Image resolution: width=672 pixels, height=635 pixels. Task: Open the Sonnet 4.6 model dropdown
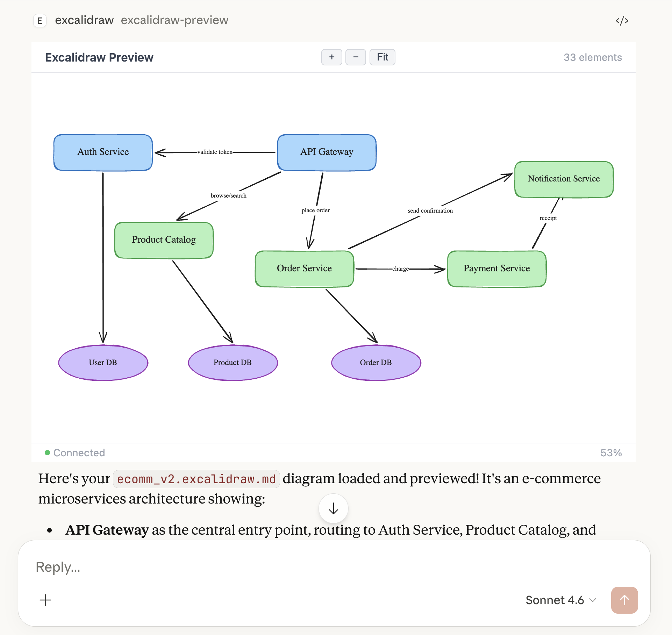(x=560, y=600)
